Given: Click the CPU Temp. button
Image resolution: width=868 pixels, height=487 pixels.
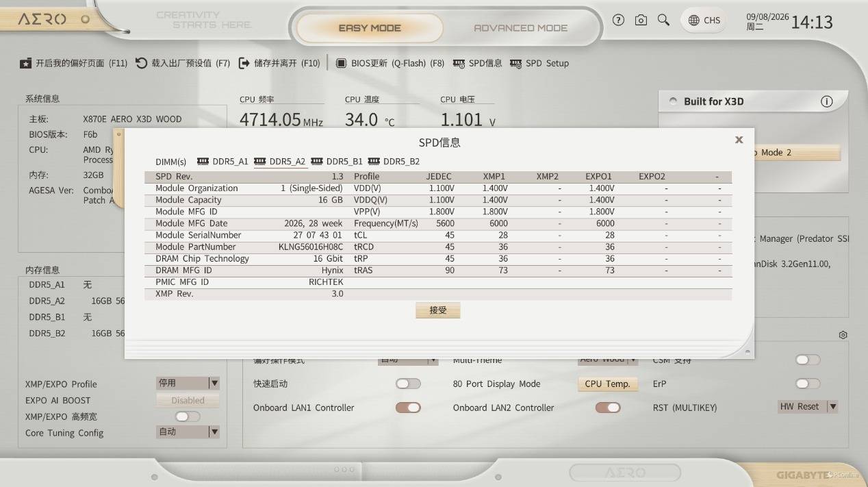Looking at the screenshot, I should pos(608,384).
